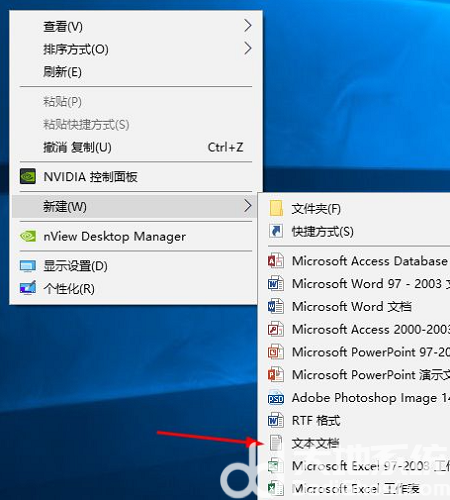Open the 查看(V) menu entry

(x=136, y=26)
